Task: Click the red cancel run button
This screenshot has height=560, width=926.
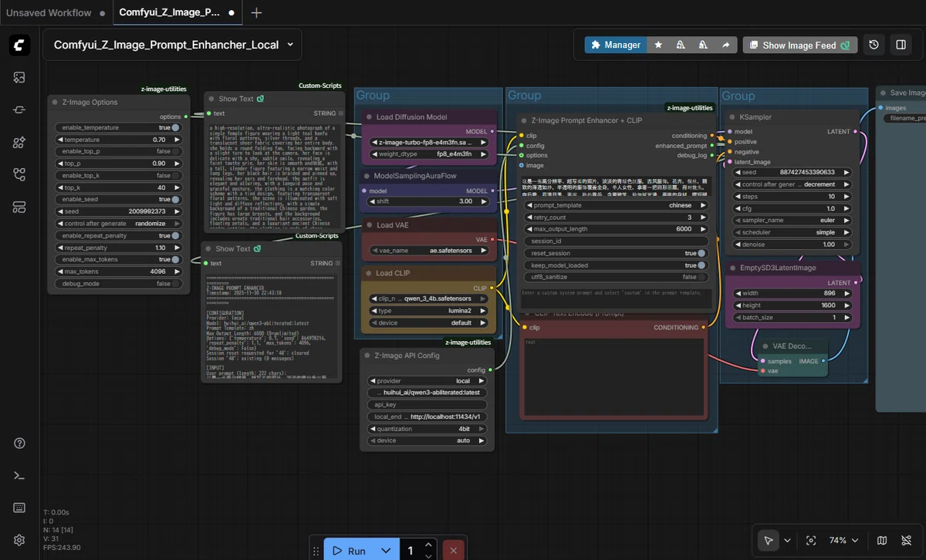Action: [453, 551]
